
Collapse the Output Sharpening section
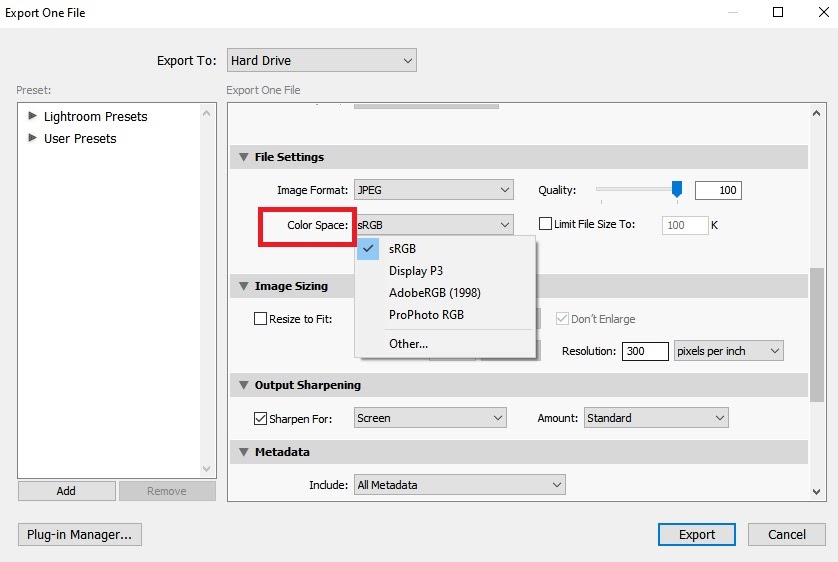click(244, 385)
